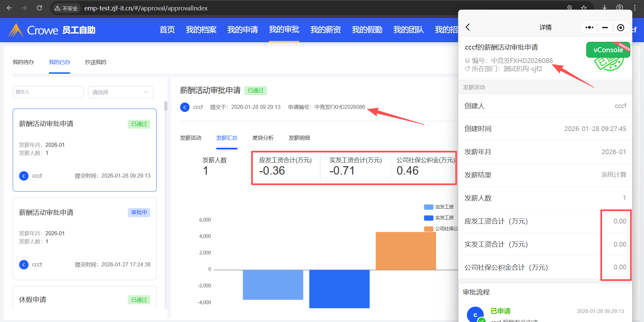Toggle 实发工资 legend in chart
Image resolution: width=644 pixels, height=322 pixels.
[439, 218]
